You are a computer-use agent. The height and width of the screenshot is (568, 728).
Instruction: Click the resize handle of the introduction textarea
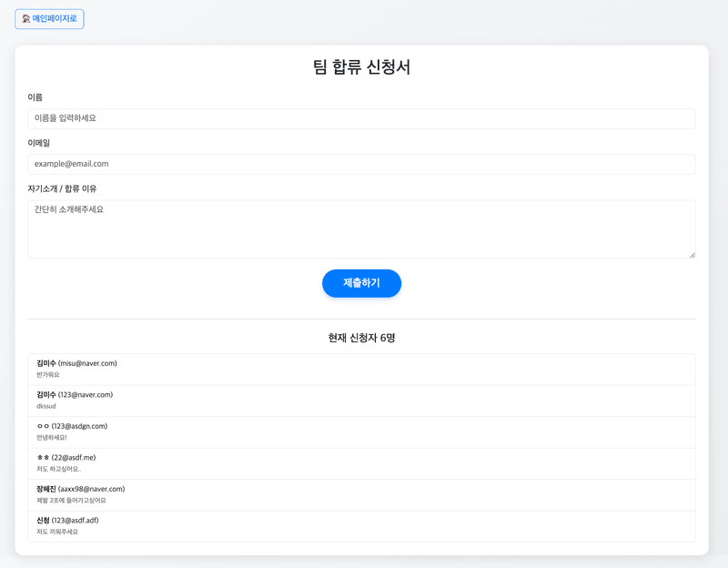point(691,255)
